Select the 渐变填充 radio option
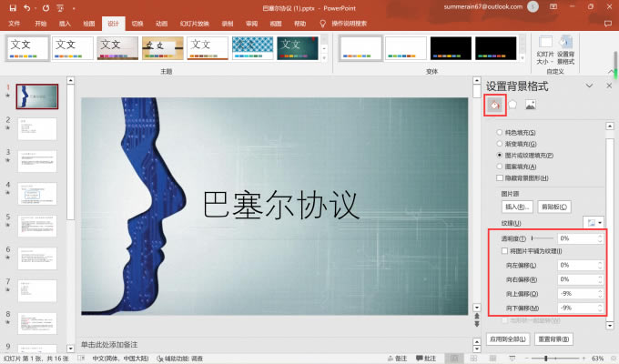Image resolution: width=619 pixels, height=364 pixels. [x=500, y=145]
